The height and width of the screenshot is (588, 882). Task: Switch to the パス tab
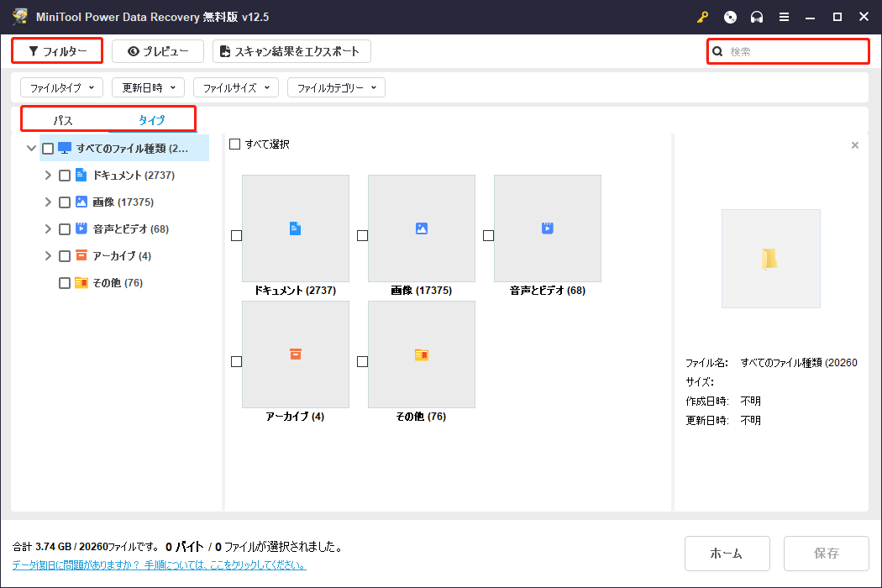pyautogui.click(x=63, y=120)
